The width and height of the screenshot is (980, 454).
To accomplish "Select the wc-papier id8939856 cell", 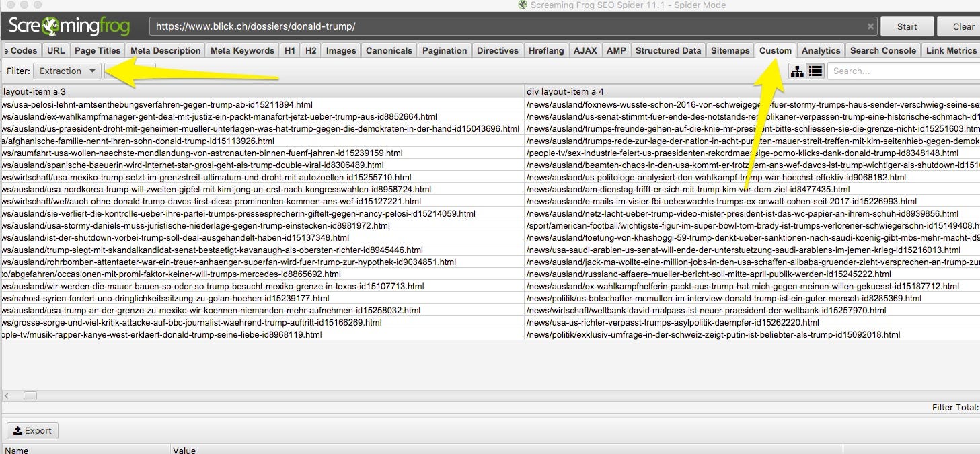I will click(752, 213).
